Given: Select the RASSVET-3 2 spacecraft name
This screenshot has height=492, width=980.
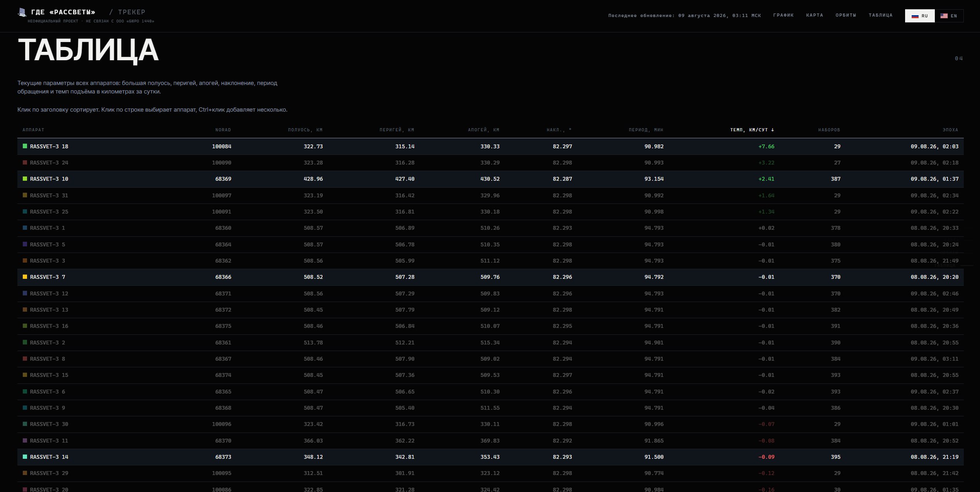Looking at the screenshot, I should coord(47,343).
